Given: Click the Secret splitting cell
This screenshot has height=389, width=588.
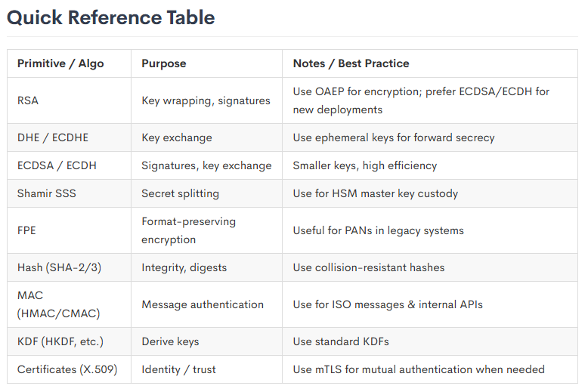Looking at the screenshot, I should [180, 193].
